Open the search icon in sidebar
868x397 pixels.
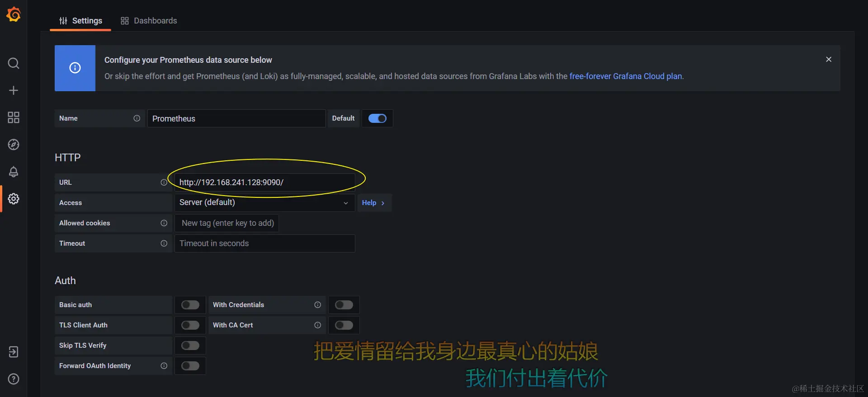14,63
